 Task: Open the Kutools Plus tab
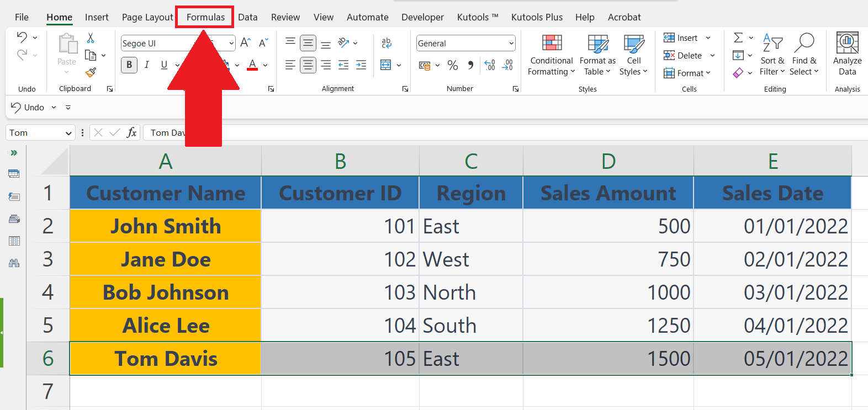(x=537, y=17)
